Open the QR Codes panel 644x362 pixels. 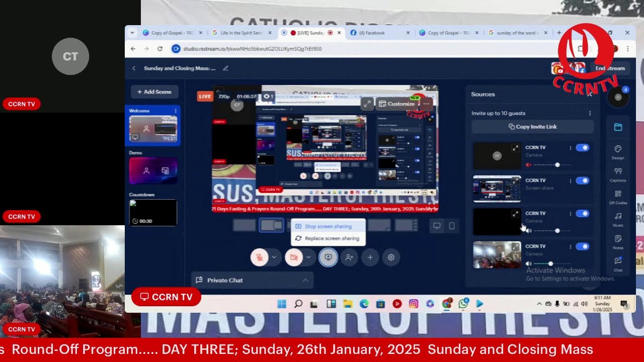click(618, 197)
